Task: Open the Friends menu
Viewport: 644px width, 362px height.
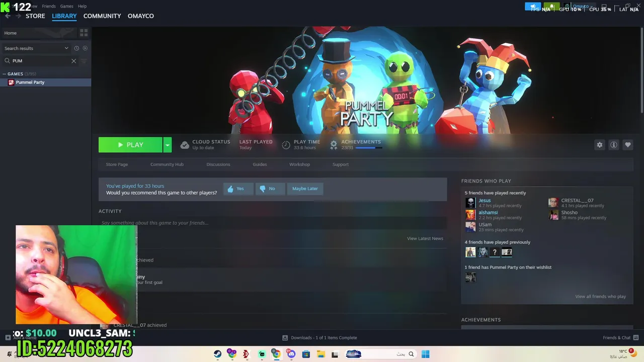Action: [49, 6]
